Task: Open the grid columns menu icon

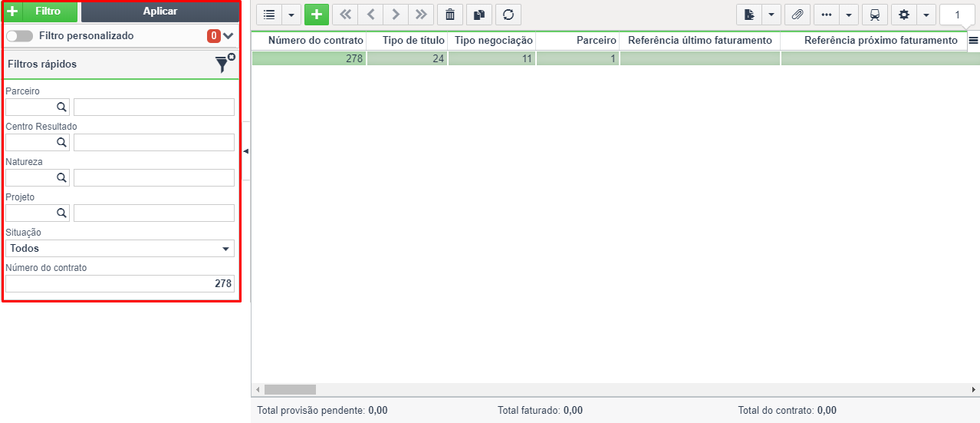Action: pos(972,41)
